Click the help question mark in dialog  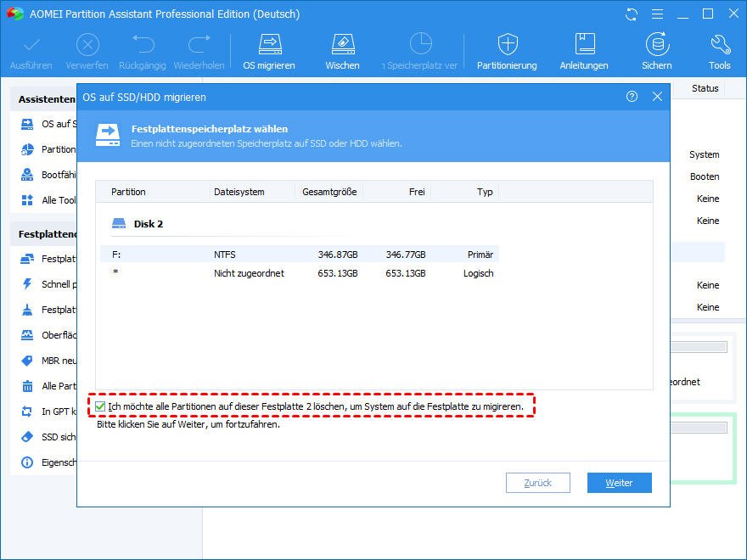(632, 97)
